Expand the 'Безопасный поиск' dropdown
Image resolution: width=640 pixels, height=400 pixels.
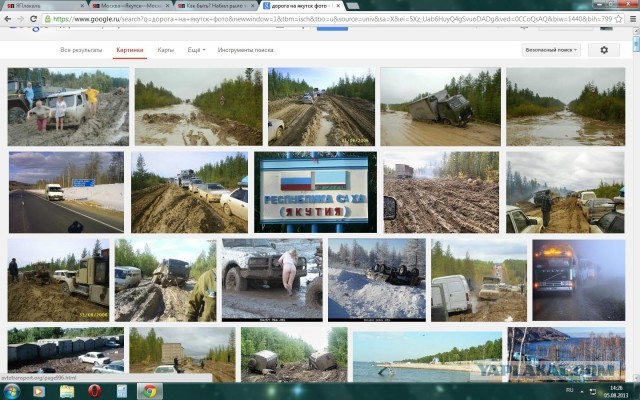point(551,50)
